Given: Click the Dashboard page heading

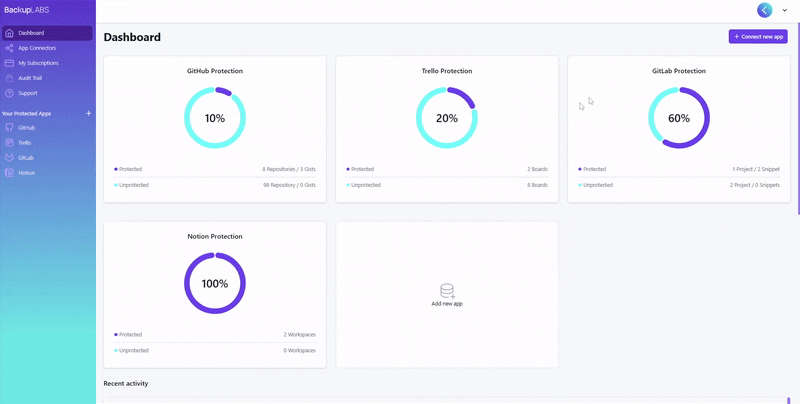Looking at the screenshot, I should click(132, 37).
